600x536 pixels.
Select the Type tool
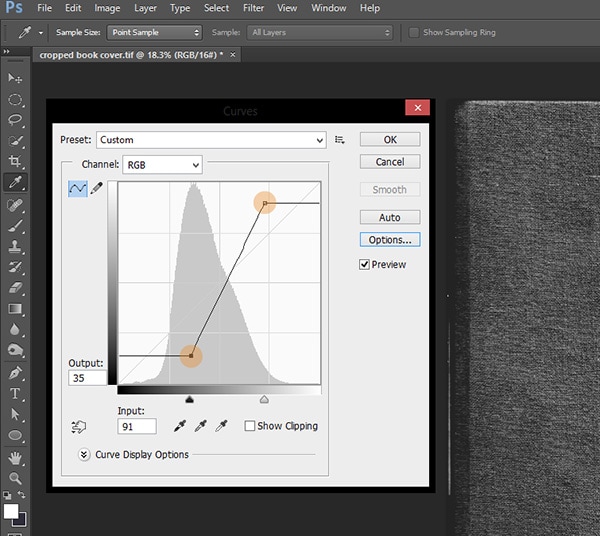[15, 394]
